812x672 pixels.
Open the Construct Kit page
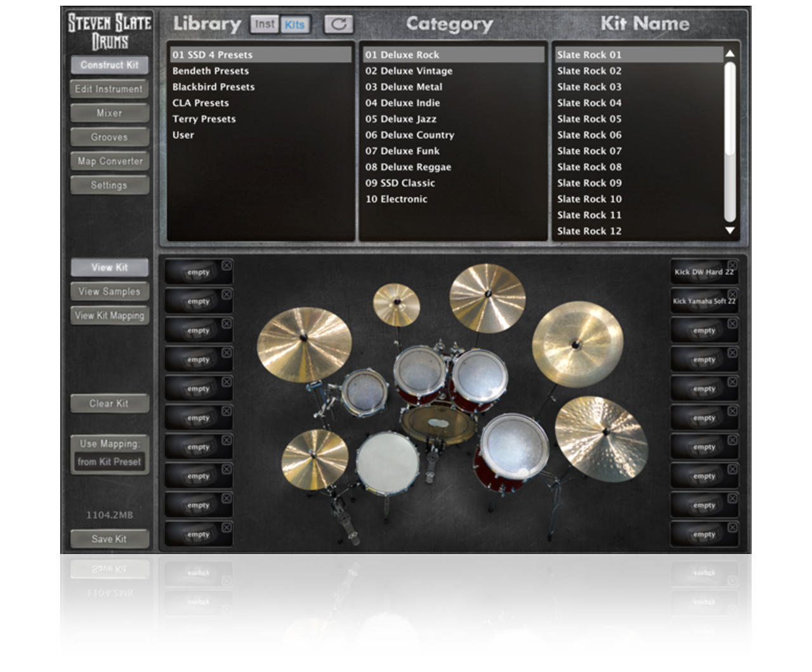(x=109, y=65)
